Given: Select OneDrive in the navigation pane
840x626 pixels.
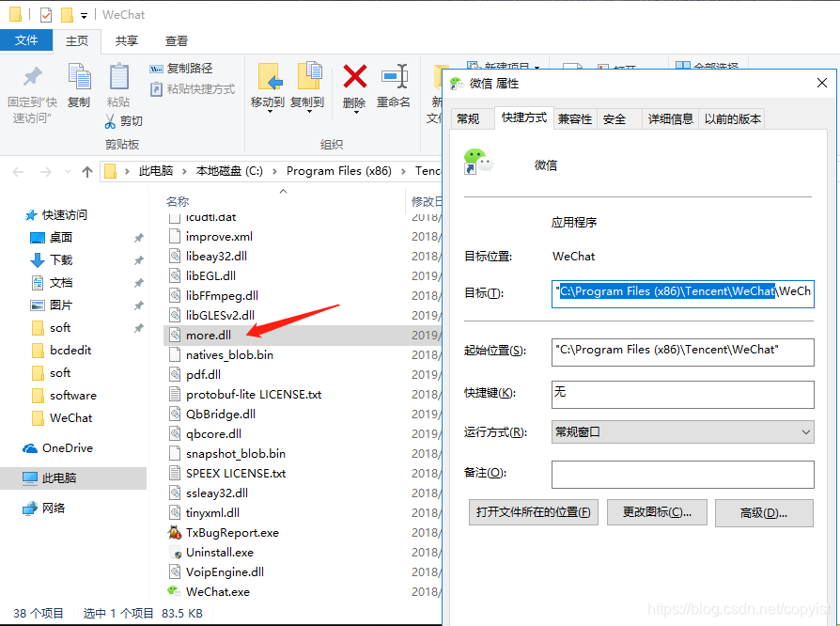Looking at the screenshot, I should point(68,448).
